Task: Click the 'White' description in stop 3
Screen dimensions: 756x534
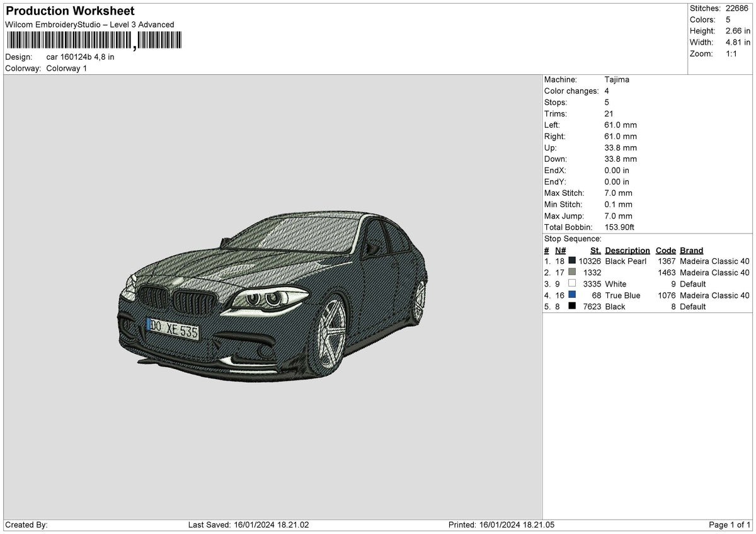Action: click(616, 283)
